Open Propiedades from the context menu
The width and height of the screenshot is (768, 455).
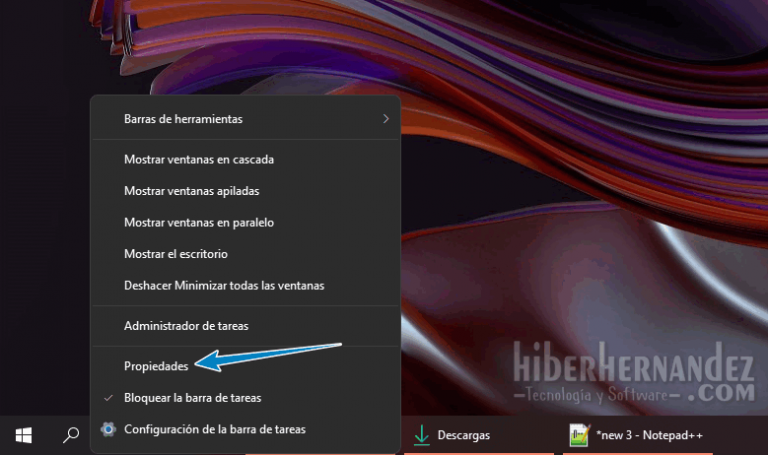click(x=156, y=367)
